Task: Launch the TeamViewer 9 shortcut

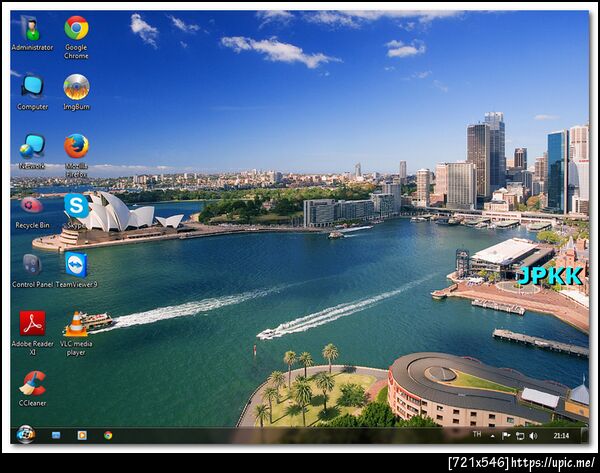Action: (x=76, y=270)
